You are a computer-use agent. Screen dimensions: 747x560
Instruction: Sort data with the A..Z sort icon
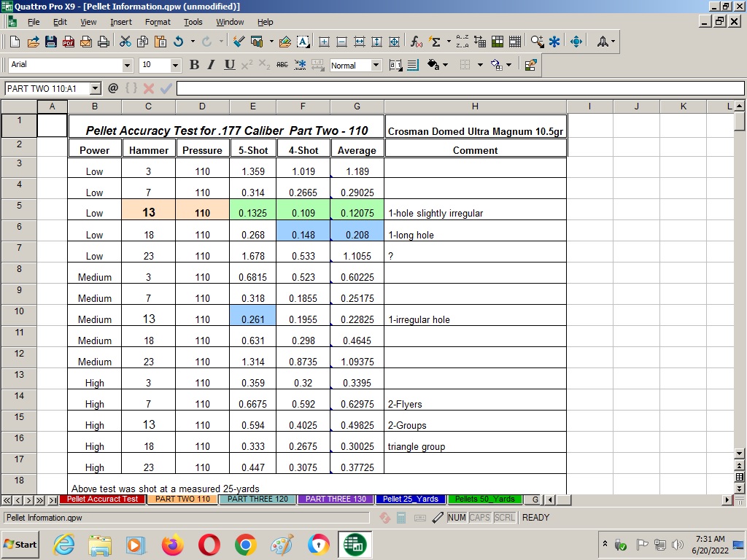(x=462, y=42)
